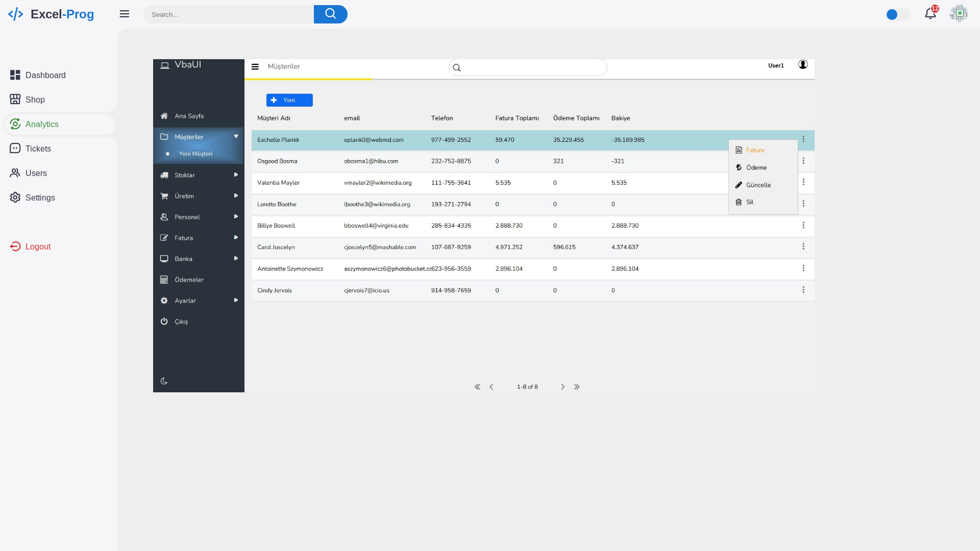Viewport: 980px width, 551px height.
Task: Expand the Personel menu
Action: (x=236, y=216)
